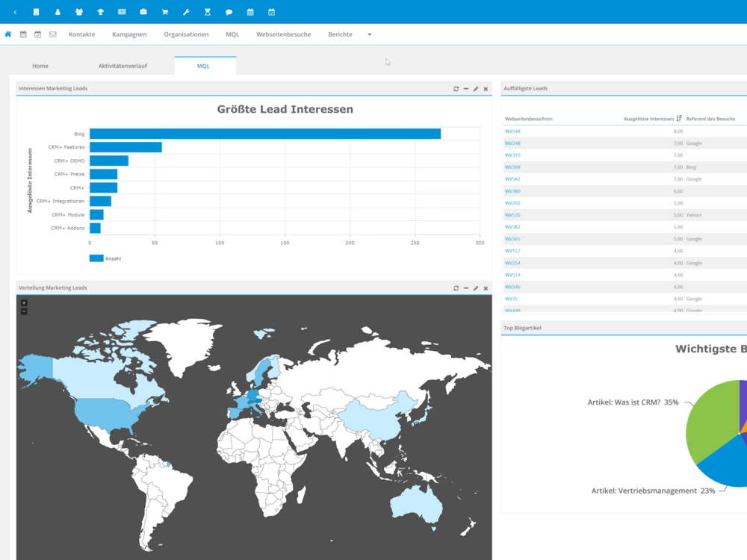Open the speech bubble comments icon

click(229, 12)
